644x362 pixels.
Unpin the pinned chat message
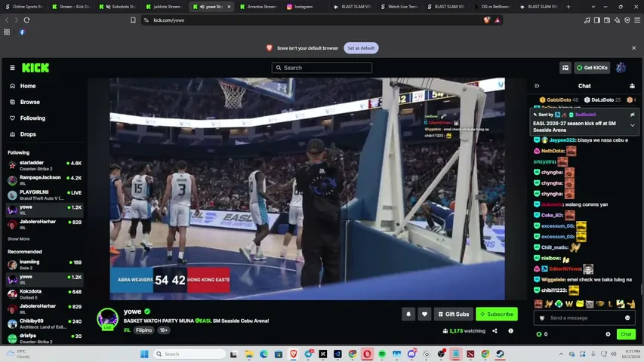pos(633,115)
